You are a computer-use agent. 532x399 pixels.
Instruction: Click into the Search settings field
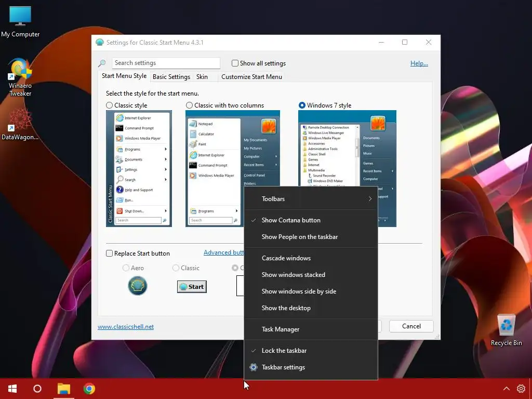166,63
